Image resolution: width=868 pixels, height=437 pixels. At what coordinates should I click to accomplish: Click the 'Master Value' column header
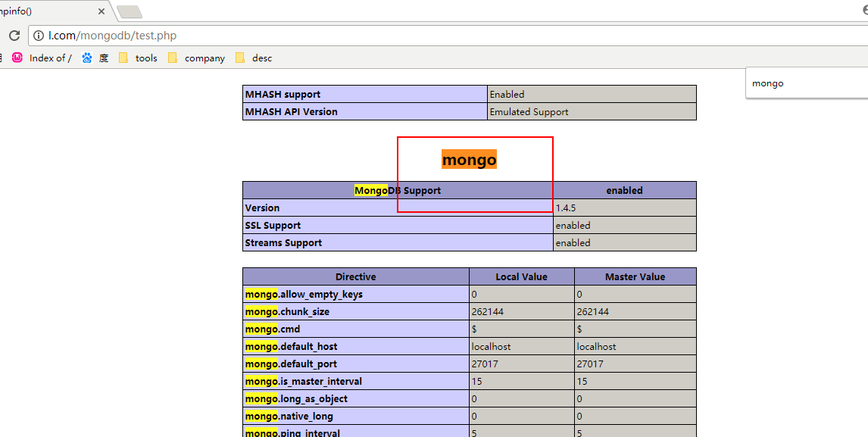[x=635, y=277]
